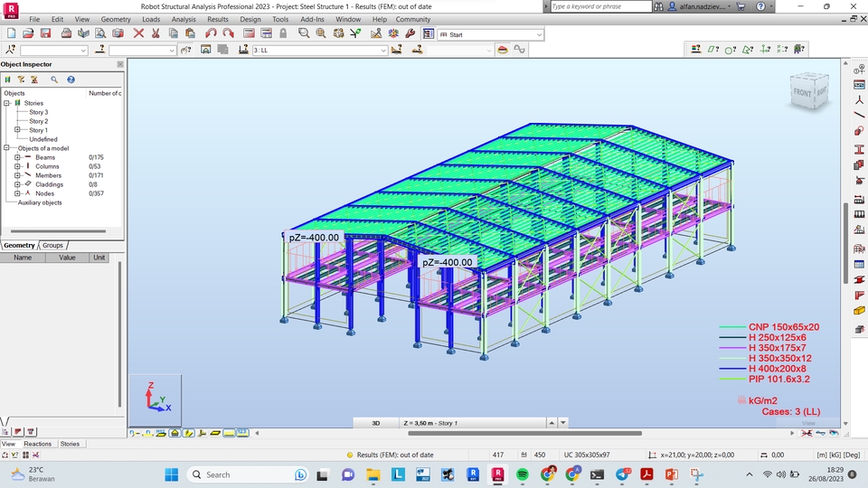Click the New project icon
Viewport: 868px width, 488px height.
click(x=11, y=33)
